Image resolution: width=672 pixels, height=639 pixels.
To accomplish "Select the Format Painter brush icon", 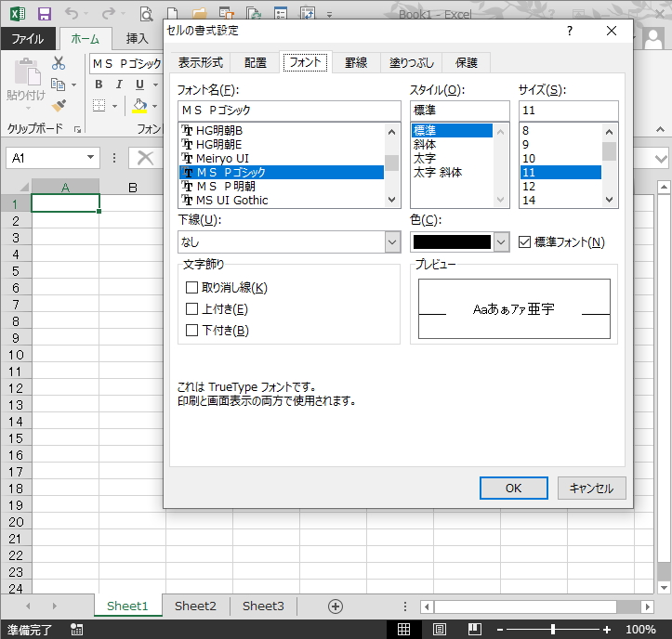I will click(59, 105).
